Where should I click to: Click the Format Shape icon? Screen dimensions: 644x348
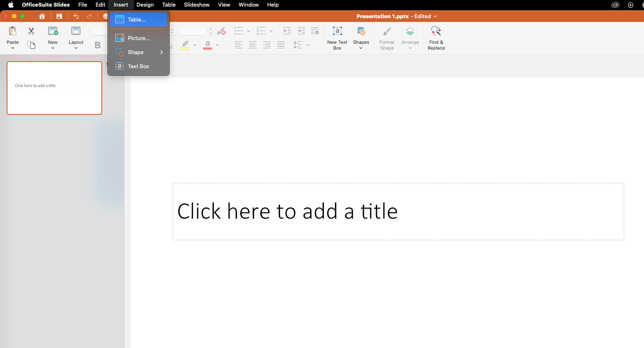point(387,37)
